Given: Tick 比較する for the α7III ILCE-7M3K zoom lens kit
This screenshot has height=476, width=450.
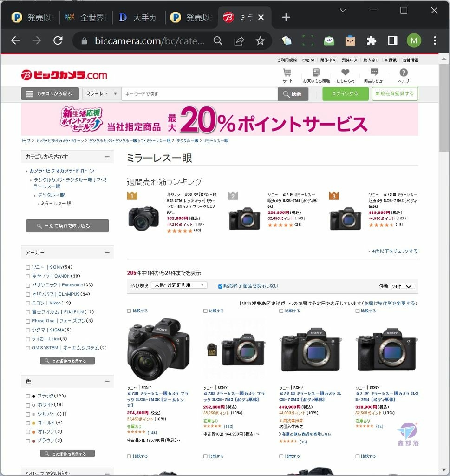Looking at the screenshot, I should (129, 311).
